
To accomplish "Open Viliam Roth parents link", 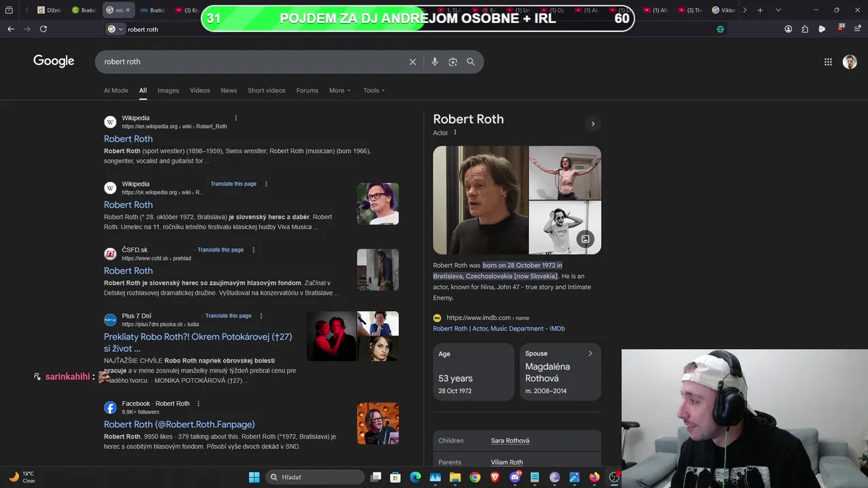I will tap(507, 462).
